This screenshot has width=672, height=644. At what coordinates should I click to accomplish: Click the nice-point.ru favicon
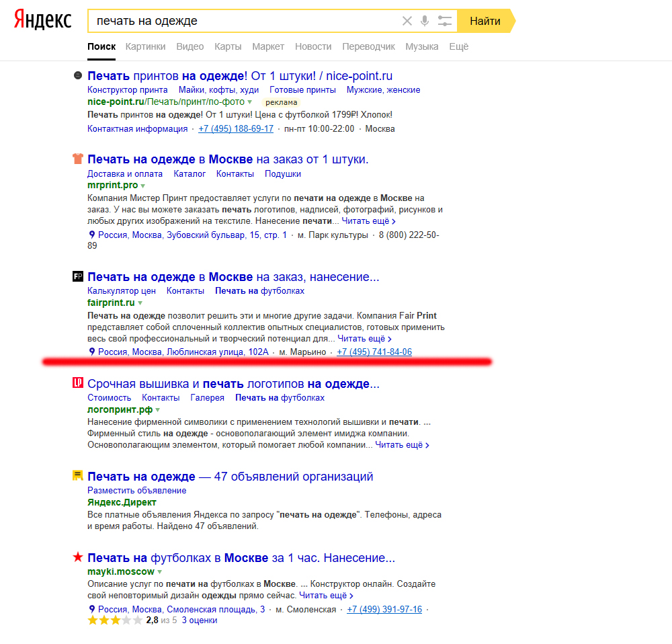pyautogui.click(x=77, y=75)
